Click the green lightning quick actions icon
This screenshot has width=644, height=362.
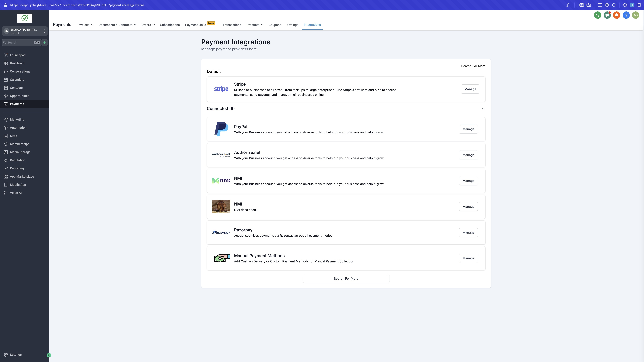tap(45, 42)
